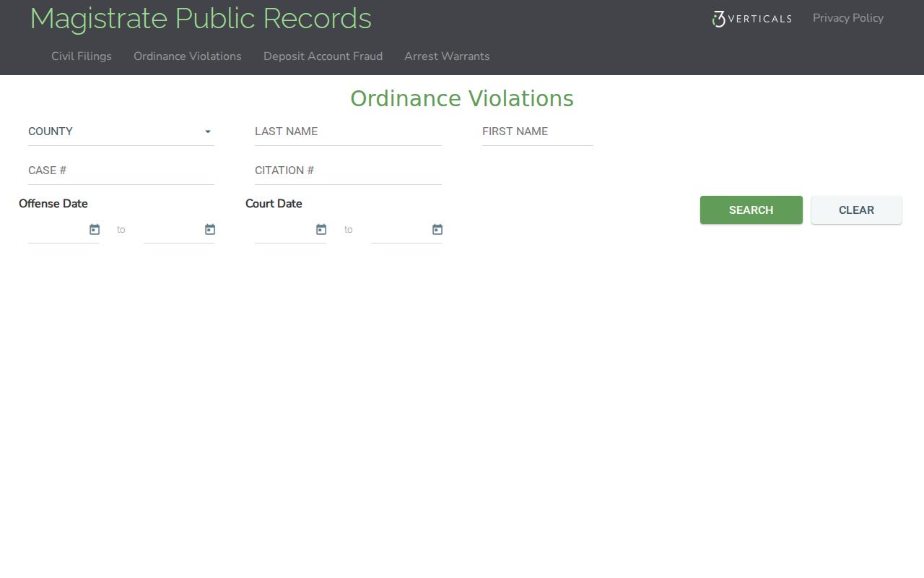Select the Offense Date end input
The width and height of the screenshot is (924, 578).
[173, 230]
